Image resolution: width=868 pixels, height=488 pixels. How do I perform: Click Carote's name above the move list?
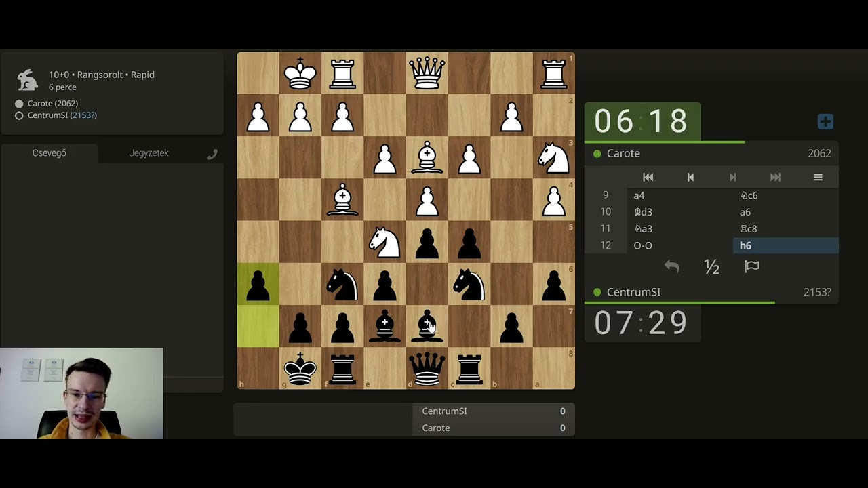click(x=623, y=153)
